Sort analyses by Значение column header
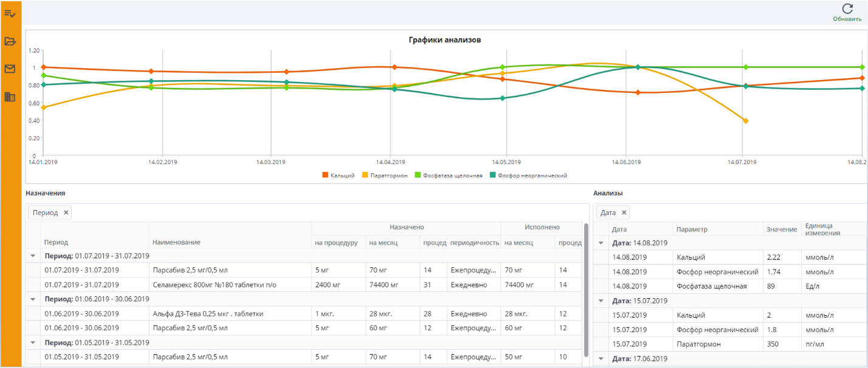 point(781,230)
